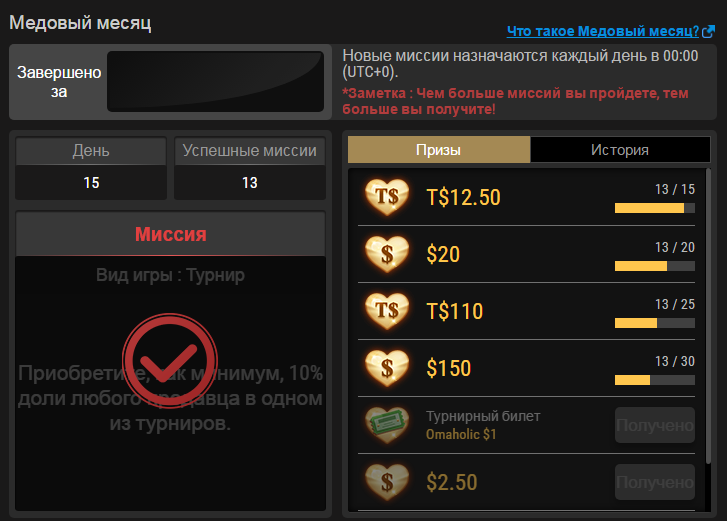Viewport: 727px width, 521px height.
Task: Click the Миссия header panel
Action: [171, 234]
